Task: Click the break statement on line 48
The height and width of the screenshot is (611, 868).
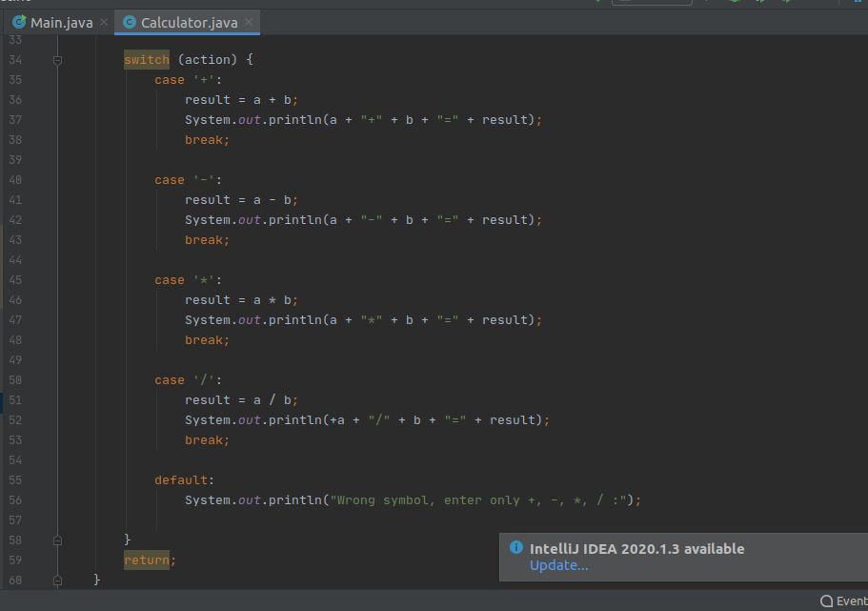Action: click(207, 340)
